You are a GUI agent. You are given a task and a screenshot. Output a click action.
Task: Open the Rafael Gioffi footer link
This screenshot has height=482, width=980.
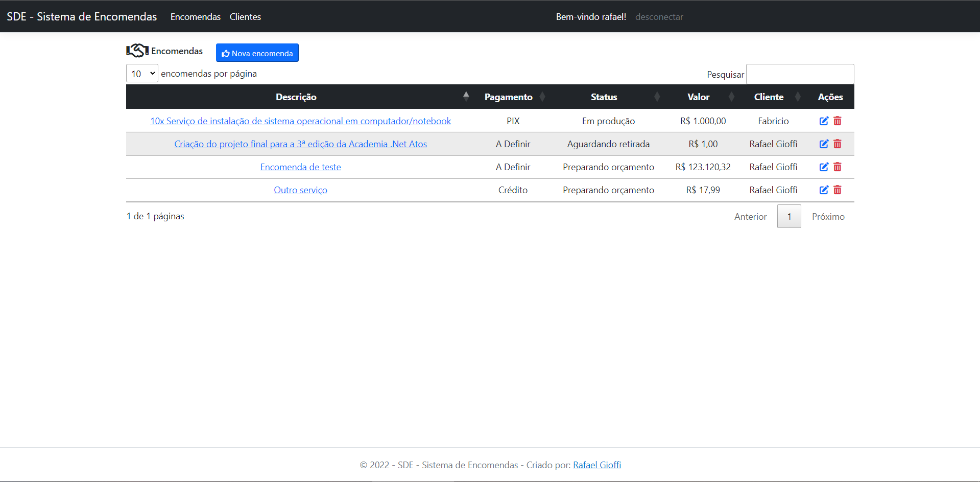click(596, 465)
